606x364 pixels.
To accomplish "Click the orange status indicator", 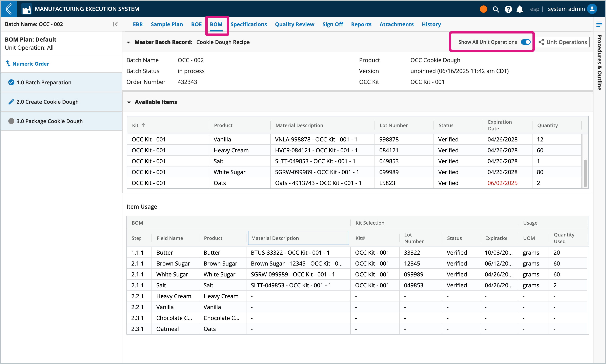I will [483, 9].
